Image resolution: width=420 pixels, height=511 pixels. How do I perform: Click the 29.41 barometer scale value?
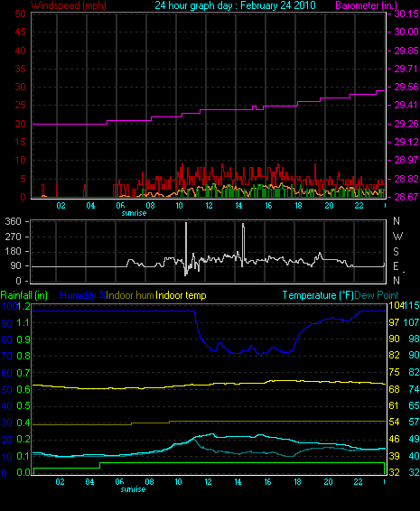[406, 105]
